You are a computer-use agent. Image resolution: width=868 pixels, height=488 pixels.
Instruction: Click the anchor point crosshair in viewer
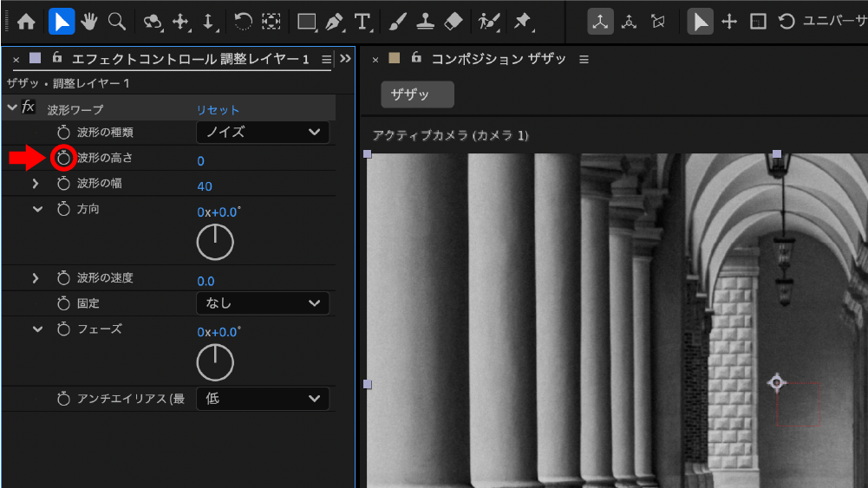click(777, 381)
